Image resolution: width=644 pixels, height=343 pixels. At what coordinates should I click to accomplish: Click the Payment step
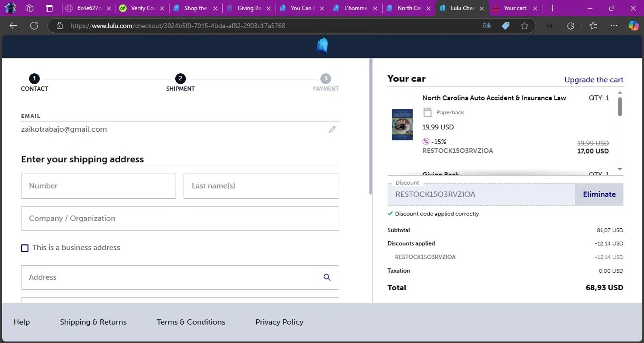pos(325,83)
